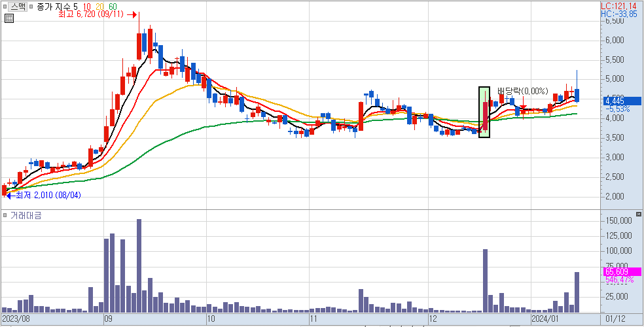Click the 12 month axis label
644x327 pixels.
click(x=433, y=318)
